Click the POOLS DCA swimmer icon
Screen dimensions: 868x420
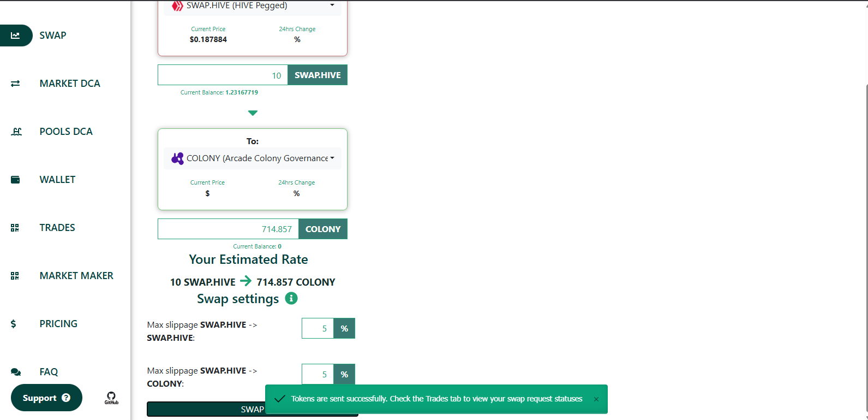[16, 132]
